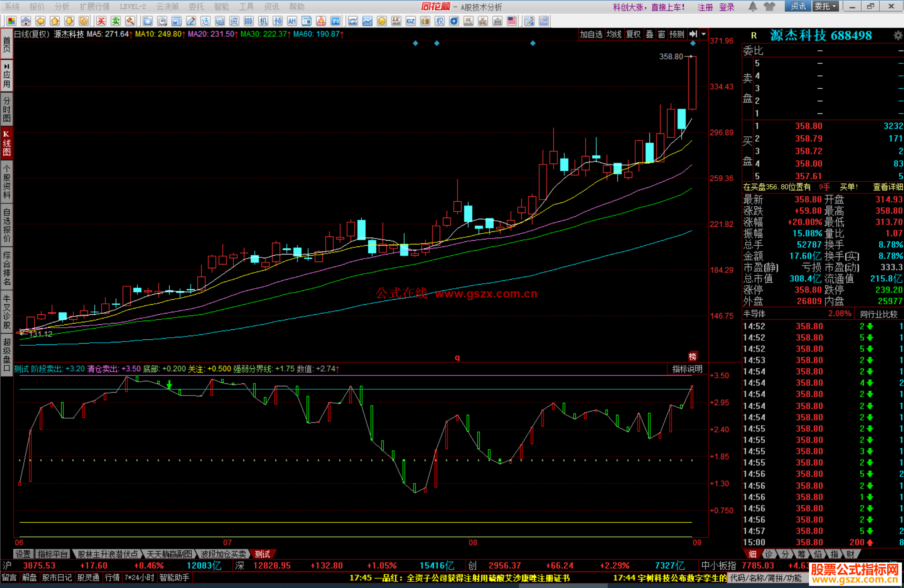Click the US flag market icon
Viewport: 904px width, 588px height.
[x=511, y=21]
